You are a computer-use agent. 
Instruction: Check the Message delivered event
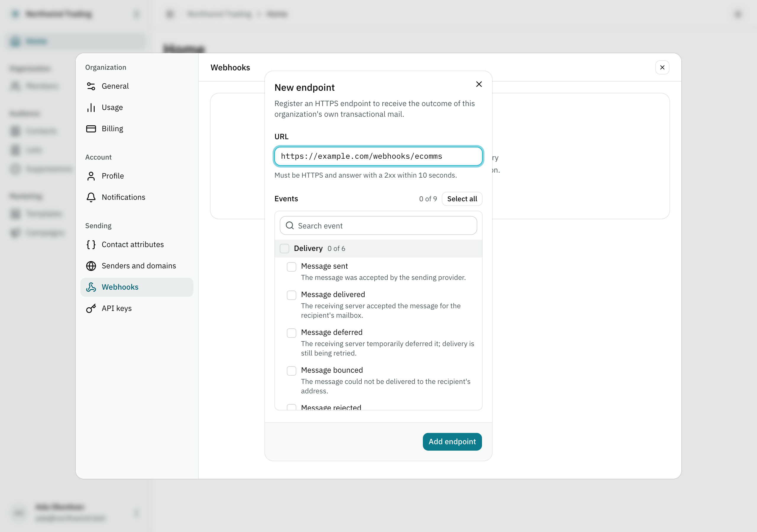tap(292, 295)
